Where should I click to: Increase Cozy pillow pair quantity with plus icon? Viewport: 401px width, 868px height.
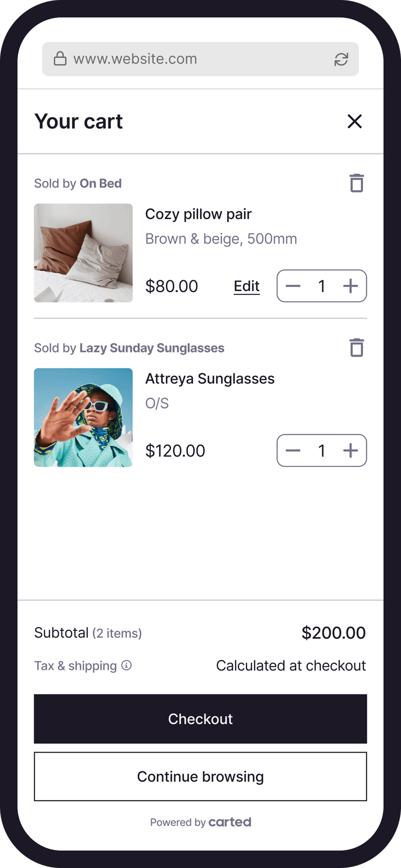pos(350,286)
